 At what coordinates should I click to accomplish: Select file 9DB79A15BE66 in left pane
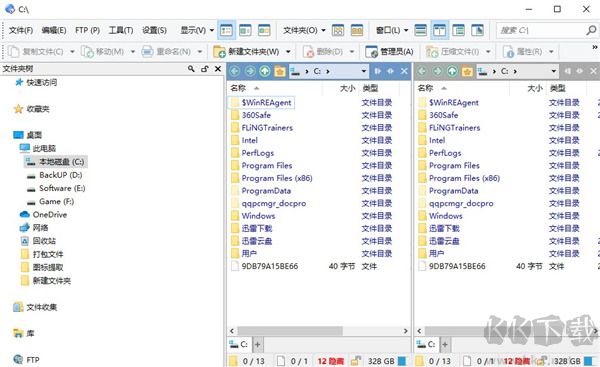click(264, 266)
